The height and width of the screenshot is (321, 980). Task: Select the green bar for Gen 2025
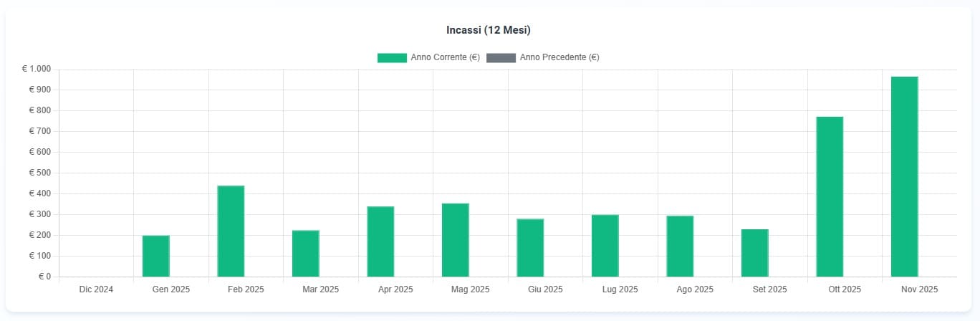(156, 256)
